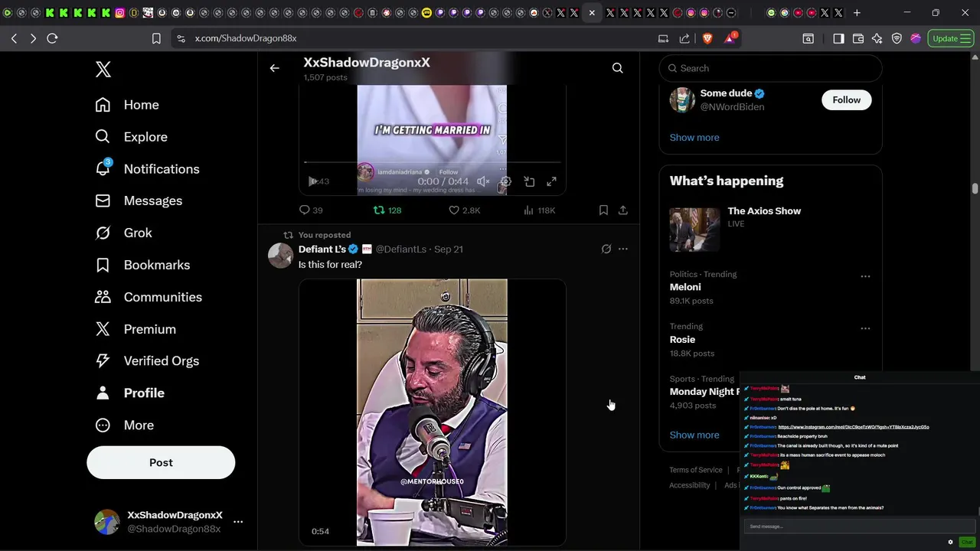The image size is (980, 551).
Task: Undo the repost showing 128
Action: (387, 210)
